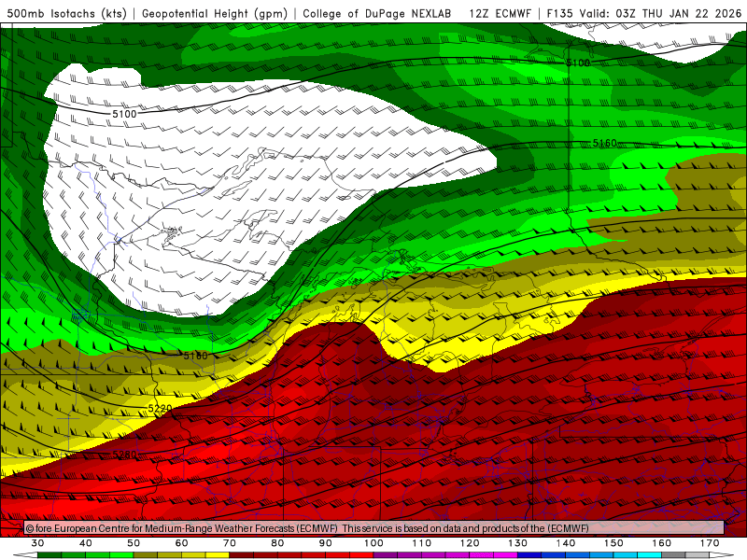The width and height of the screenshot is (747, 560).
Task: Click the 170 value on the color scale
Action: [710, 543]
